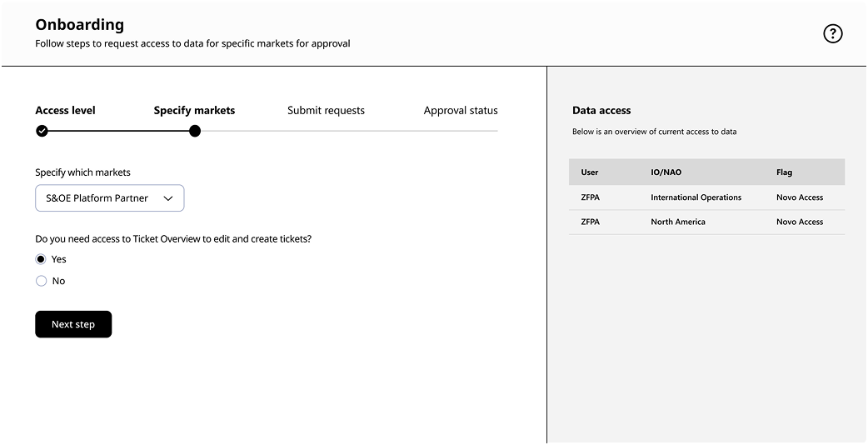868x445 pixels.
Task: Click the Specify markets step circle marker
Action: coord(194,131)
